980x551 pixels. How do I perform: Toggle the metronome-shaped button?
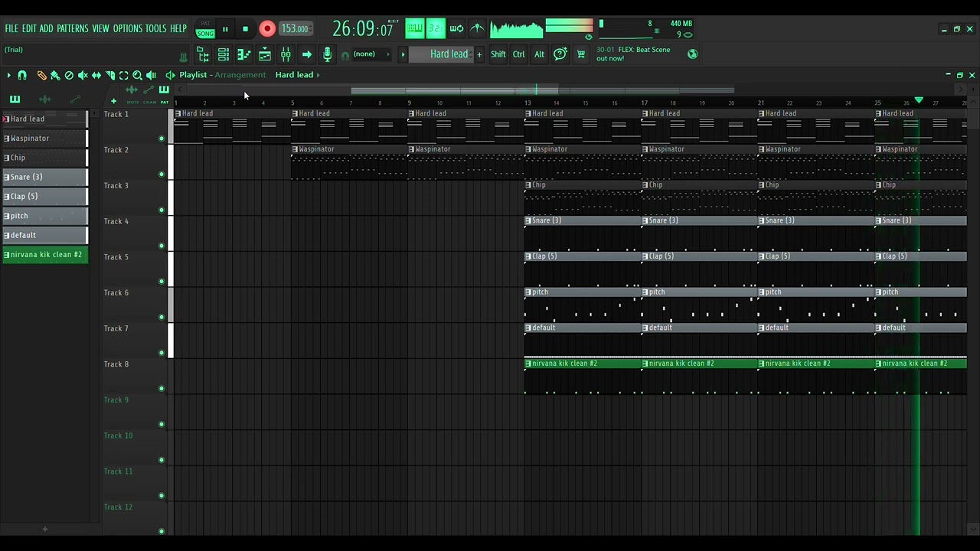[x=477, y=29]
